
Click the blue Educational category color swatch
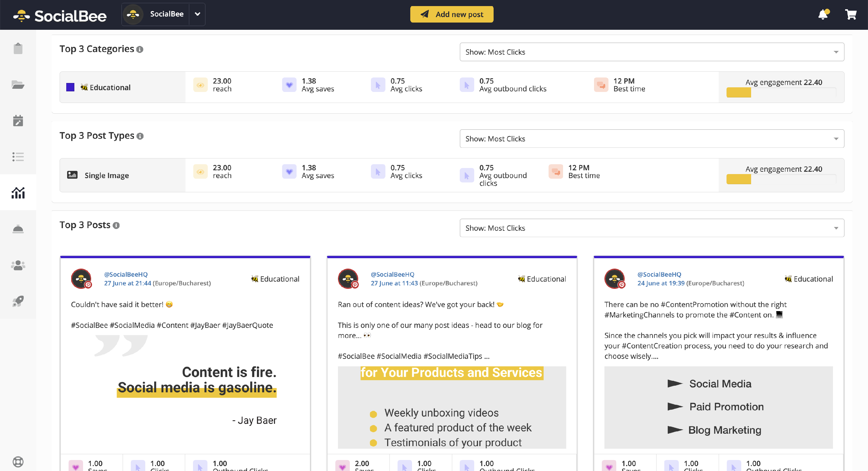[70, 87]
